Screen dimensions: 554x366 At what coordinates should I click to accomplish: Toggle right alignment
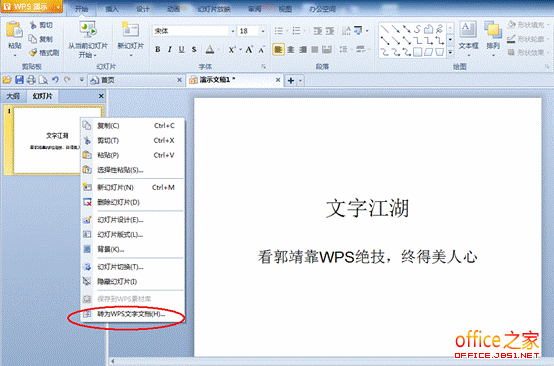303,49
